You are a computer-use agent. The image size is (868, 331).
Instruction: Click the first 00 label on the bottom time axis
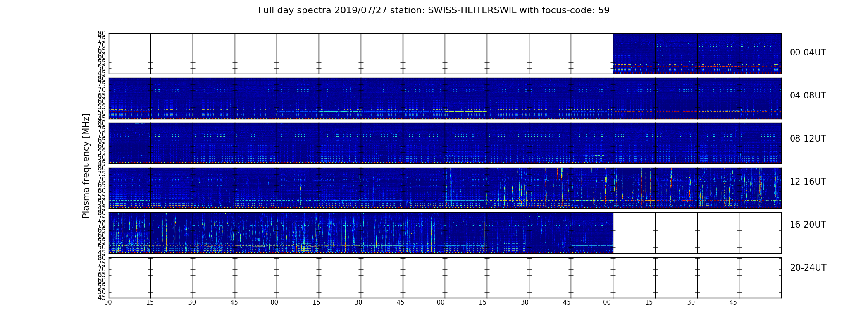pyautogui.click(x=108, y=302)
